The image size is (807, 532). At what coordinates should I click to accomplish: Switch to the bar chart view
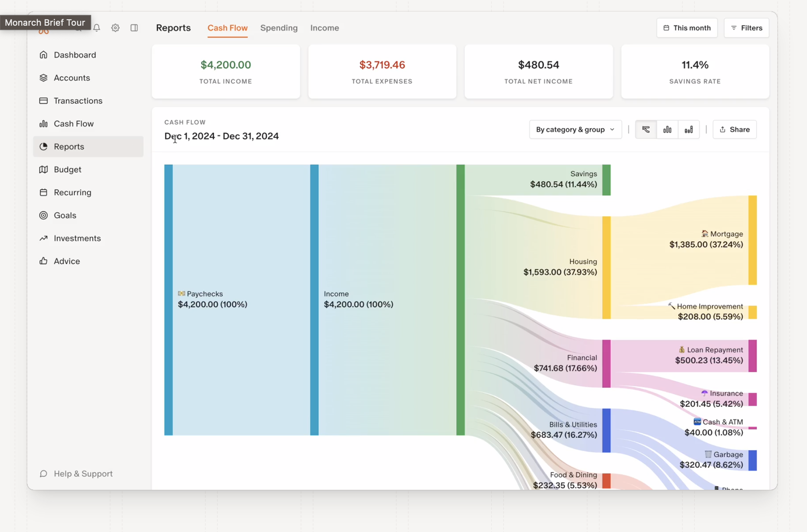pyautogui.click(x=667, y=129)
